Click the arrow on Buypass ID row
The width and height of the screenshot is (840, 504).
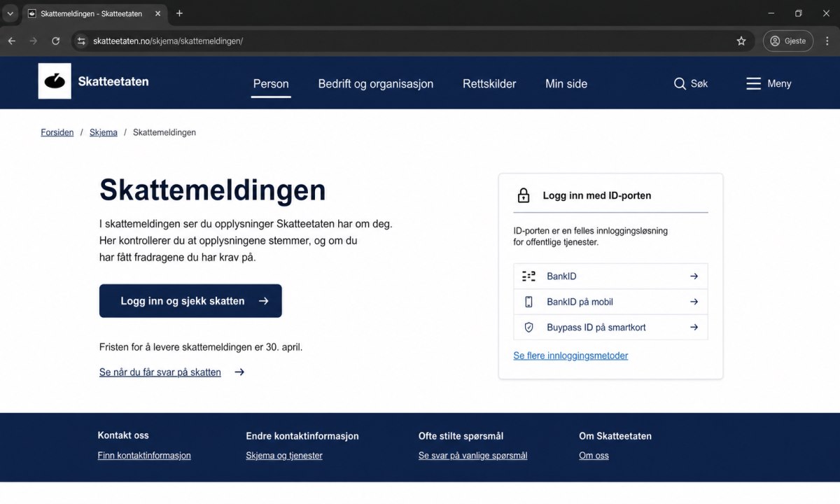click(694, 327)
